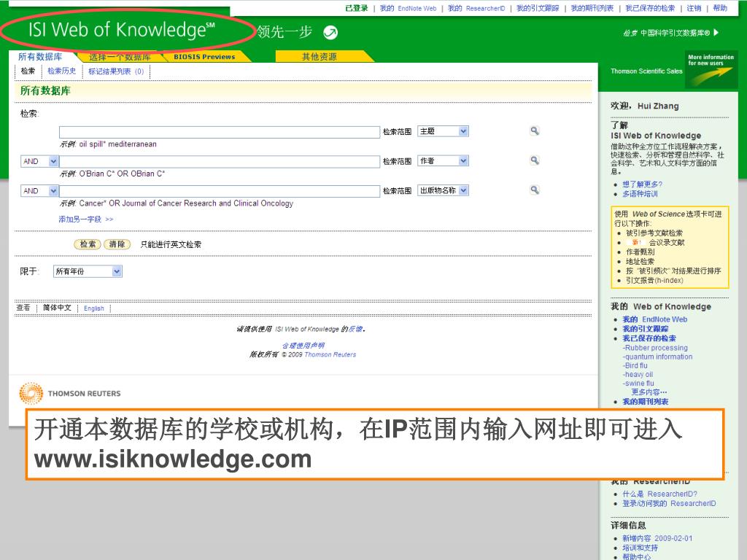Switch to the 其他资源 tab
747x560 pixels.
pos(320,57)
